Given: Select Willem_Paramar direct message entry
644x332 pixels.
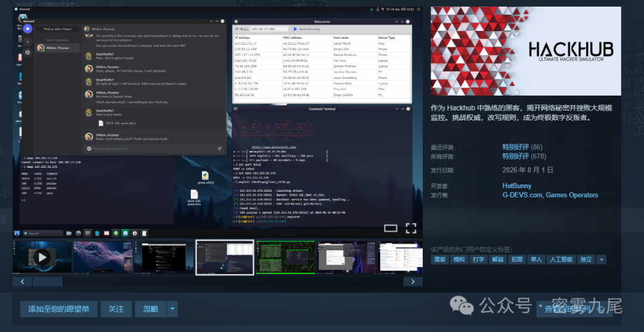Looking at the screenshot, I should pyautogui.click(x=57, y=48).
